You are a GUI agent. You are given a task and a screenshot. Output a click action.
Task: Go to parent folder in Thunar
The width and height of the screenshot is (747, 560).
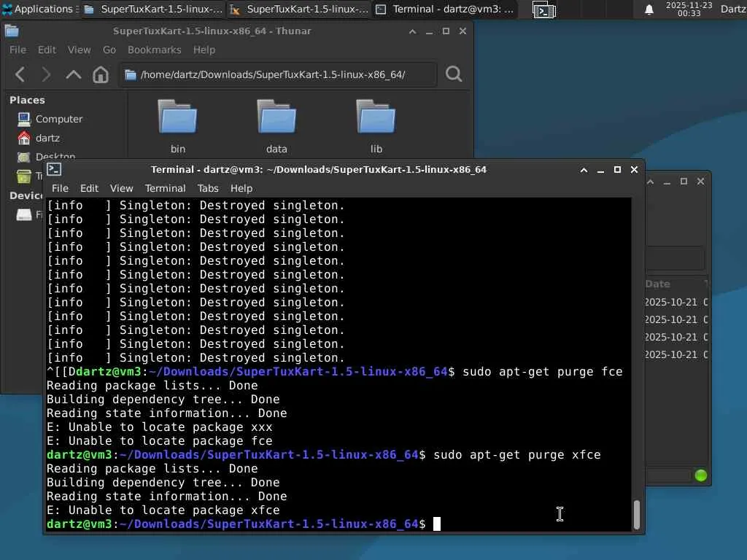pos(74,74)
